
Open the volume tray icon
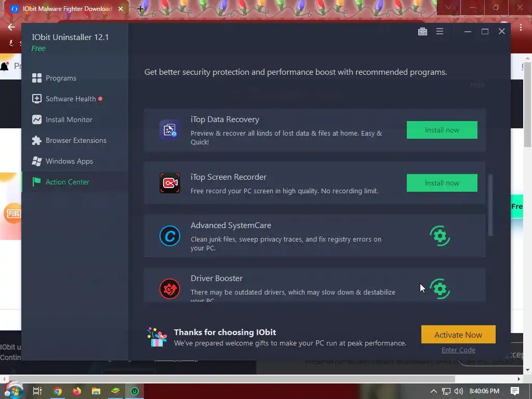[x=458, y=391]
